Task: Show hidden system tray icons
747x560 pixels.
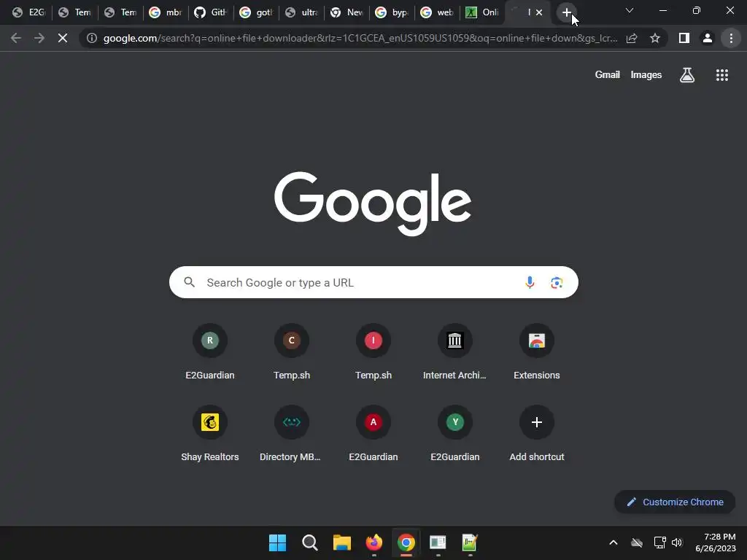Action: pyautogui.click(x=613, y=542)
